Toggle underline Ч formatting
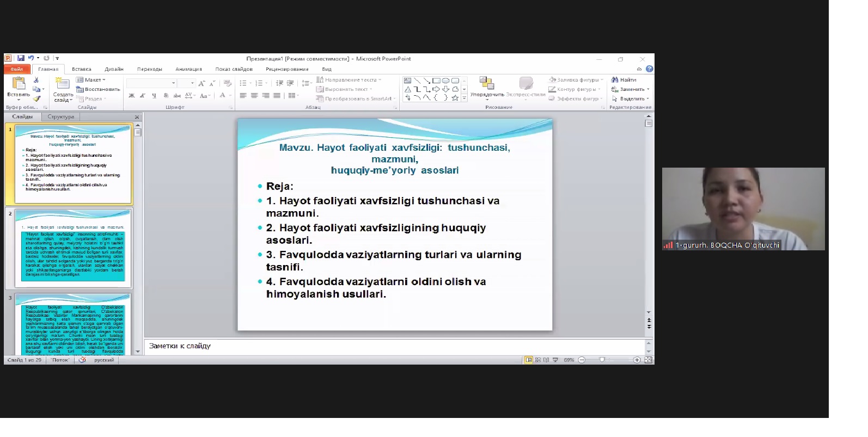This screenshot has height=437, width=868. 154,96
